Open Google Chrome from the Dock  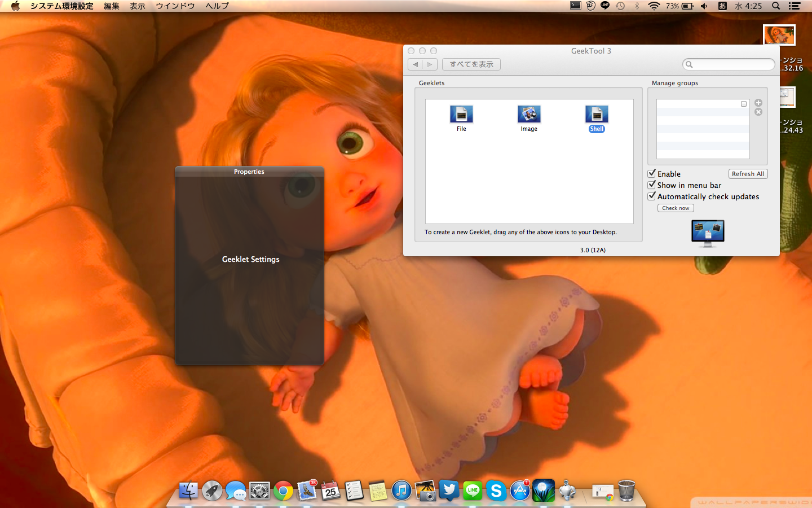283,491
